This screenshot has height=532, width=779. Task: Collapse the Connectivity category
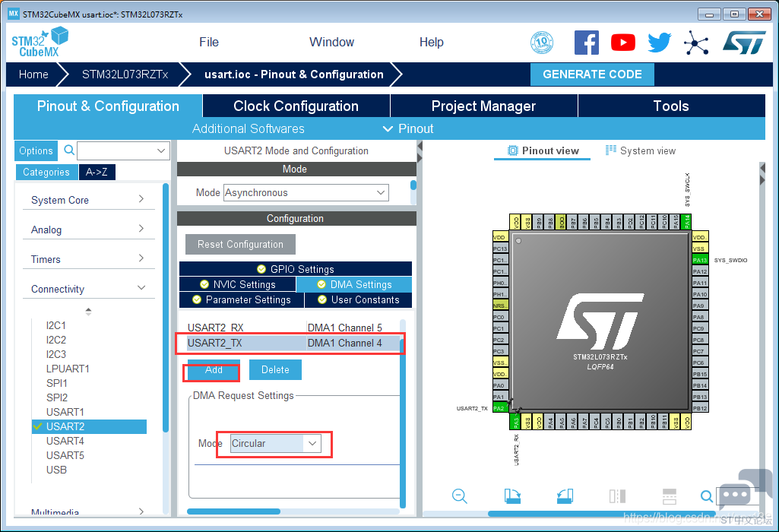88,289
